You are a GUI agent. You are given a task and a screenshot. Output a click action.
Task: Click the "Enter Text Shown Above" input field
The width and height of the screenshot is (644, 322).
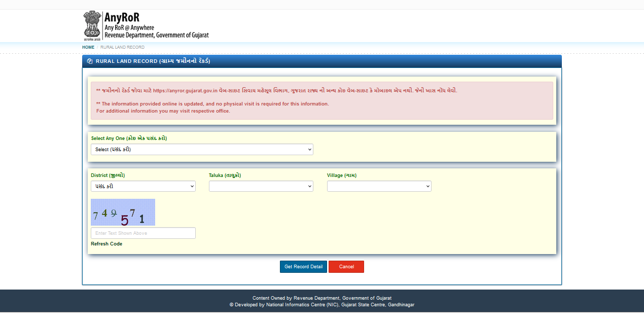(142, 233)
